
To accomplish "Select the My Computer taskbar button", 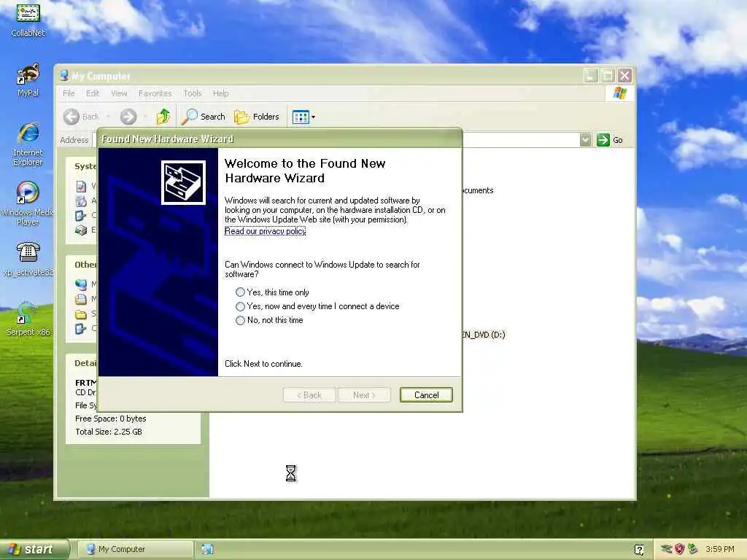I will (135, 549).
